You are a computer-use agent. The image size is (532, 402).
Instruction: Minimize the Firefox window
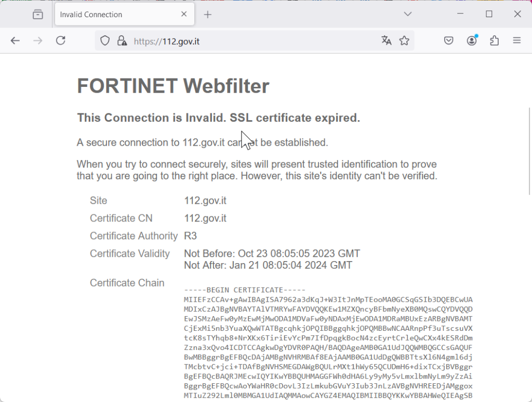click(x=460, y=15)
